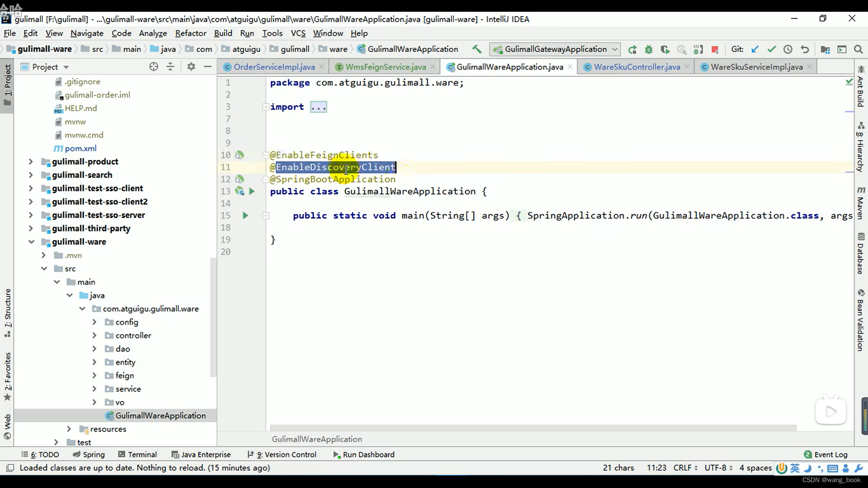Viewport: 868px width, 488px height.
Task: Click the Git update project arrow
Action: pyautogui.click(x=755, y=49)
